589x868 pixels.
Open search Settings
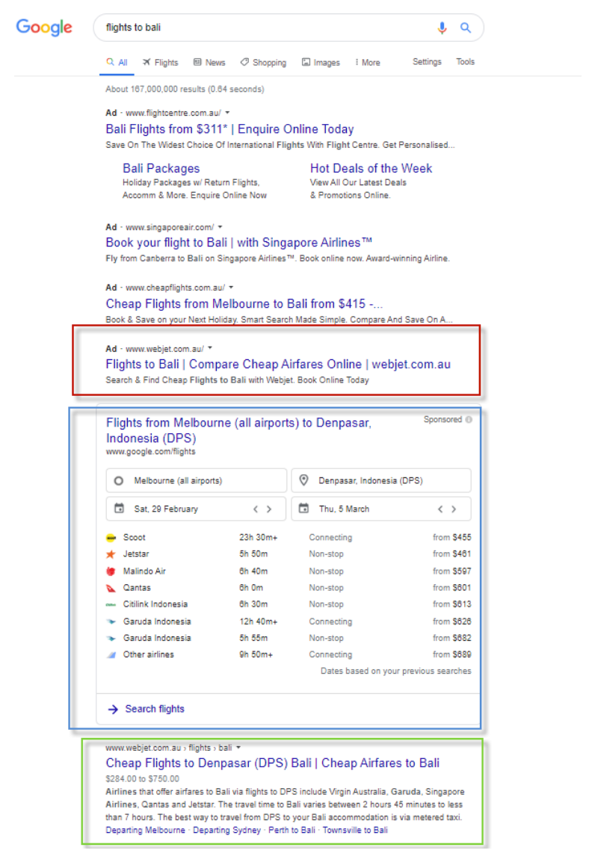[x=427, y=62]
